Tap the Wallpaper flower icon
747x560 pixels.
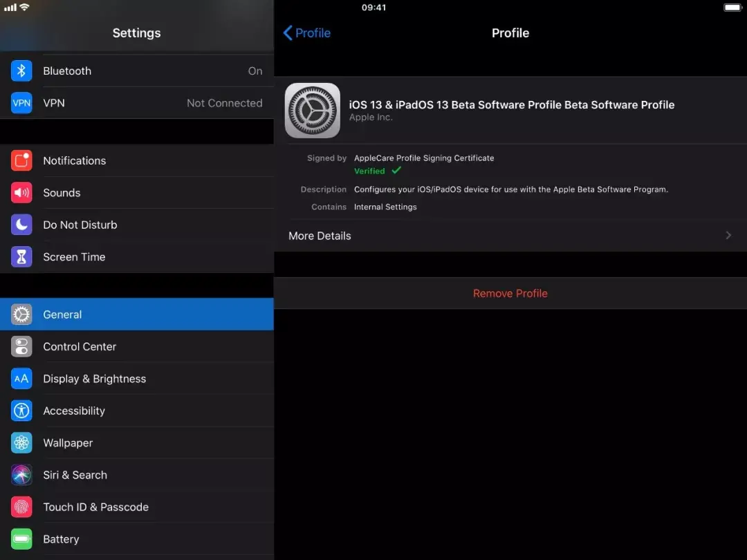21,443
